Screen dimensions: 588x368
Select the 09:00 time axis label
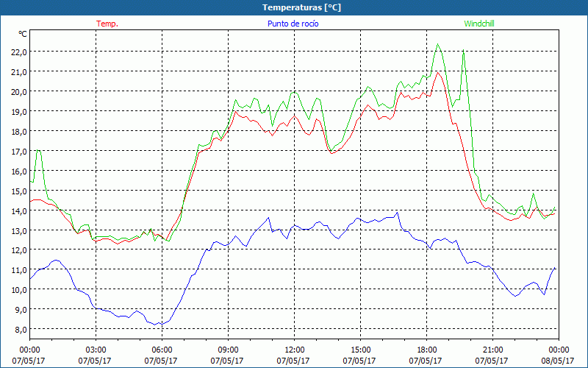click(x=228, y=350)
